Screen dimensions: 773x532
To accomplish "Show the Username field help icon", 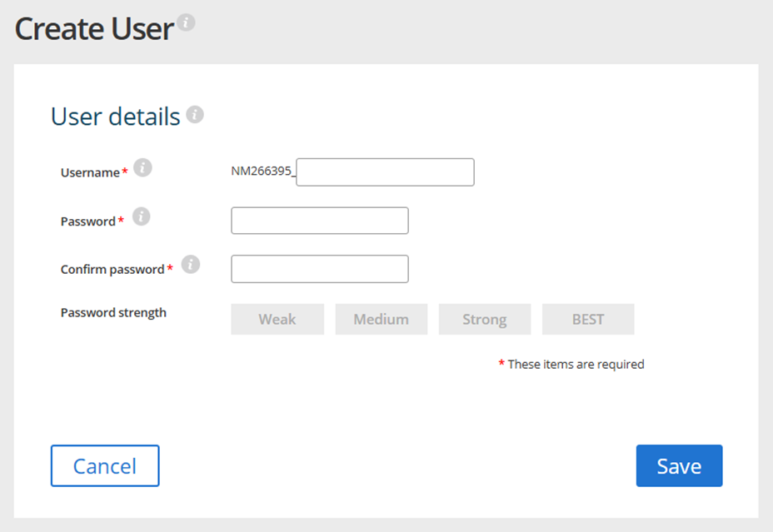I will coord(142,168).
